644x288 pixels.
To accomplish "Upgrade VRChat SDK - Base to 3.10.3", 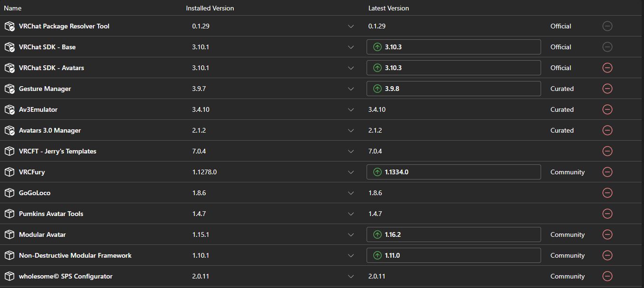I will (453, 47).
